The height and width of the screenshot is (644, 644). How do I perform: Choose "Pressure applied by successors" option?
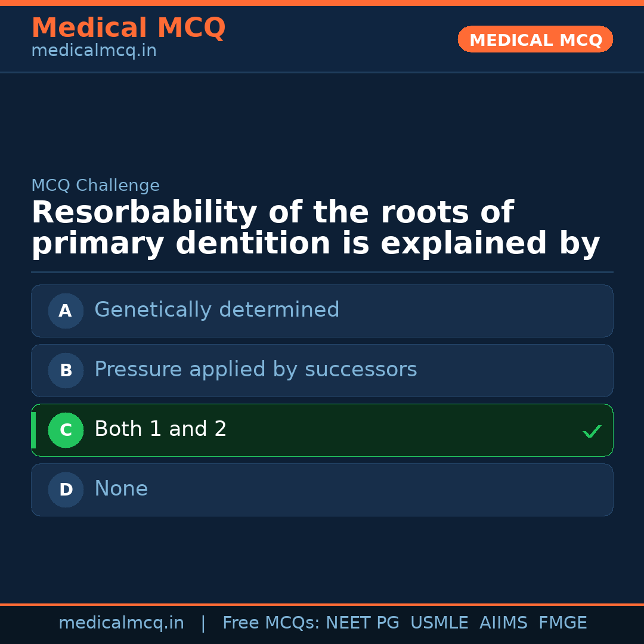pos(256,370)
